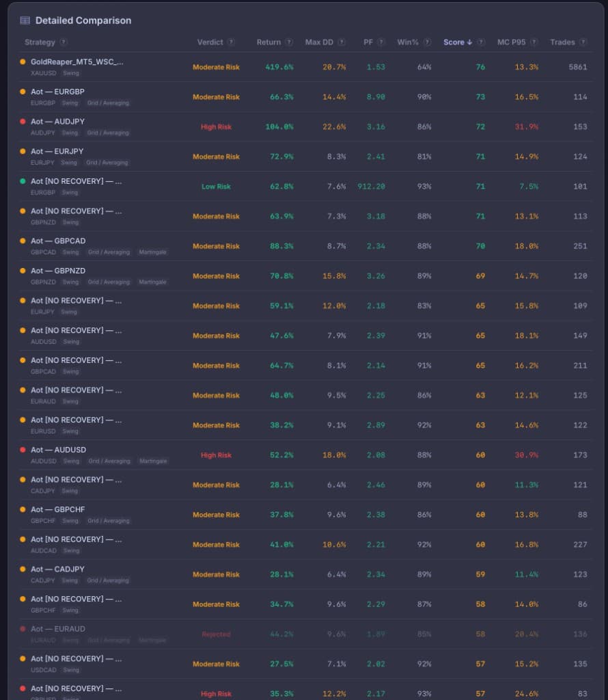Click the help icon next to MC P95 header

click(534, 42)
